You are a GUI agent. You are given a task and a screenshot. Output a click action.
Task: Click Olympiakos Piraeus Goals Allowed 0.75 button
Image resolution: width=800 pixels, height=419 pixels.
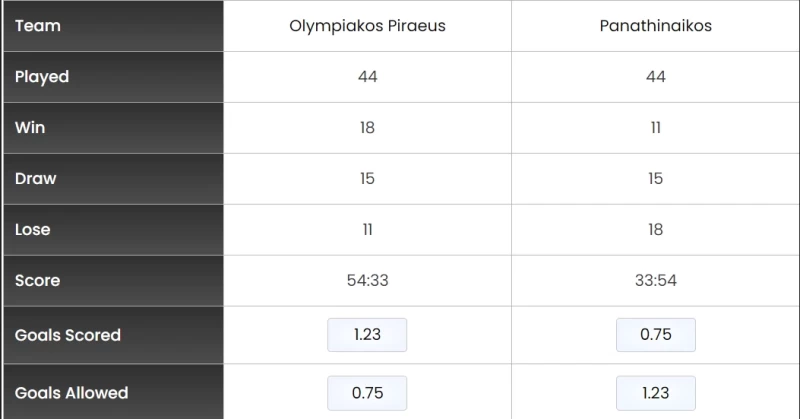(x=367, y=393)
